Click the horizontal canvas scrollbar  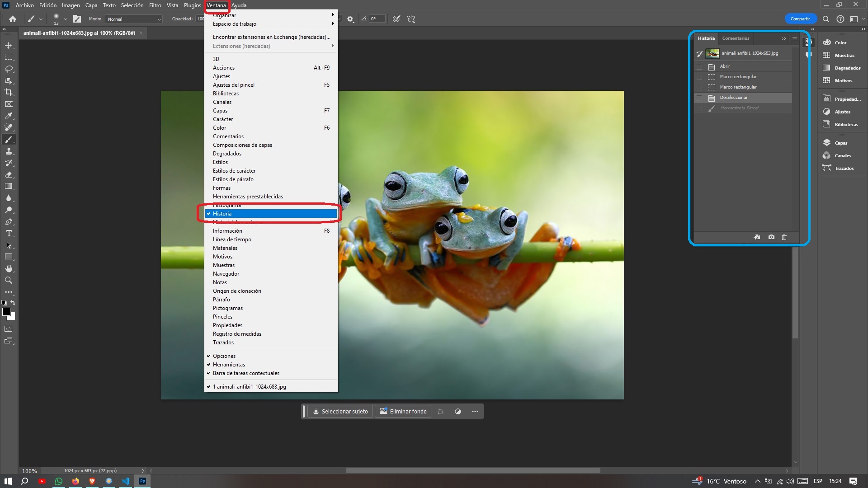[x=473, y=470]
